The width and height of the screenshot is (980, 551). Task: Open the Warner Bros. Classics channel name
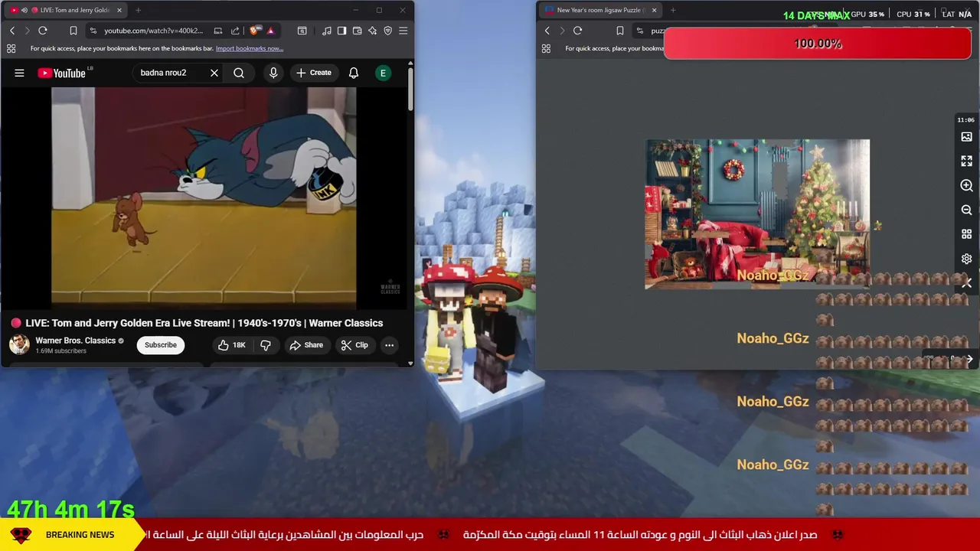point(75,341)
